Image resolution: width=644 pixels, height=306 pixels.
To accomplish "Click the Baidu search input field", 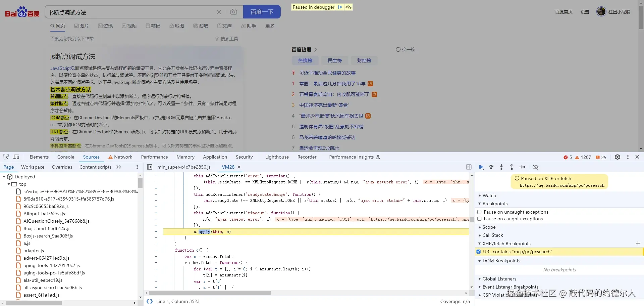I will click(131, 12).
